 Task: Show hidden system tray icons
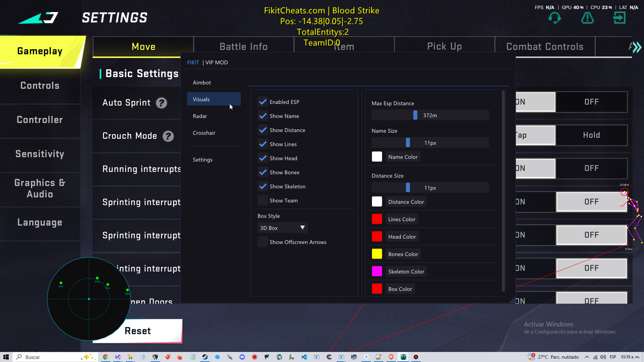pyautogui.click(x=587, y=357)
